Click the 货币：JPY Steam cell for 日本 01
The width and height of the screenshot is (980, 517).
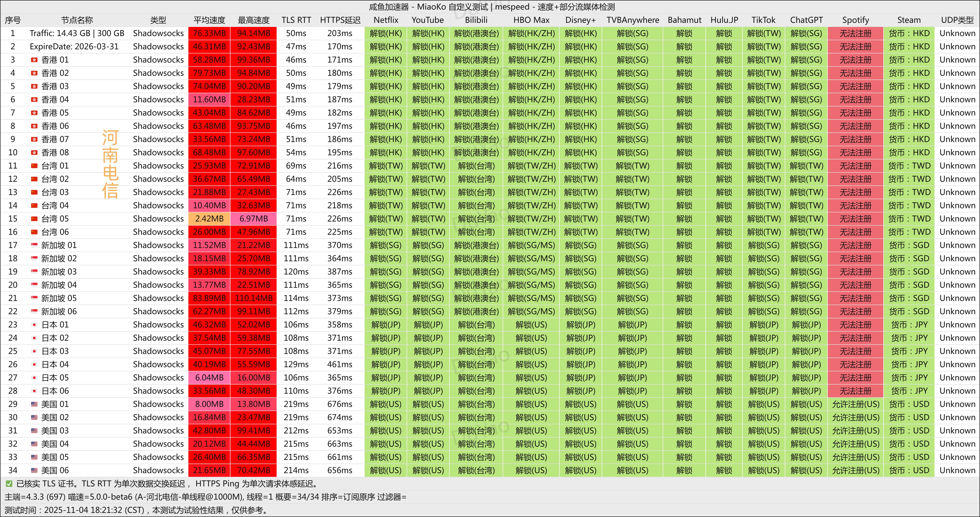tap(909, 325)
